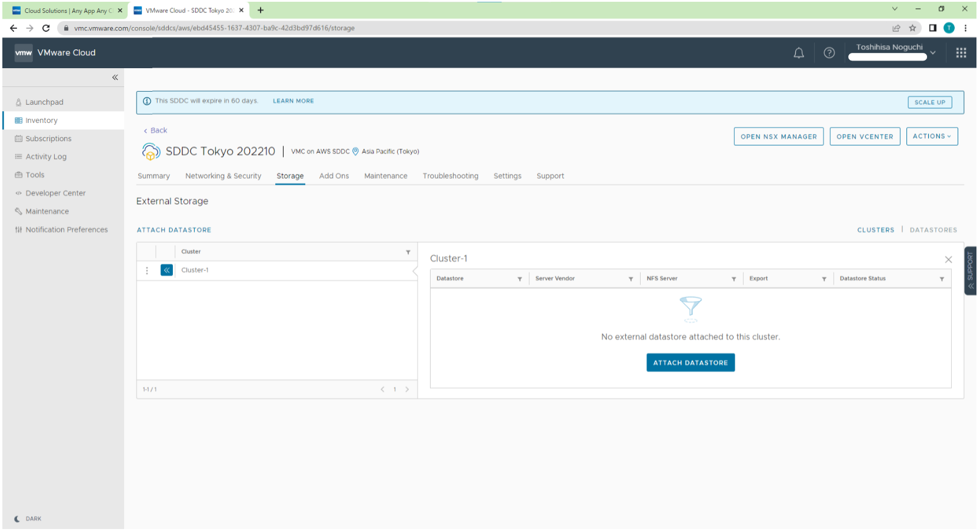The height and width of the screenshot is (532, 980).
Task: Close the VMware Cloud browser tab
Action: click(x=241, y=11)
